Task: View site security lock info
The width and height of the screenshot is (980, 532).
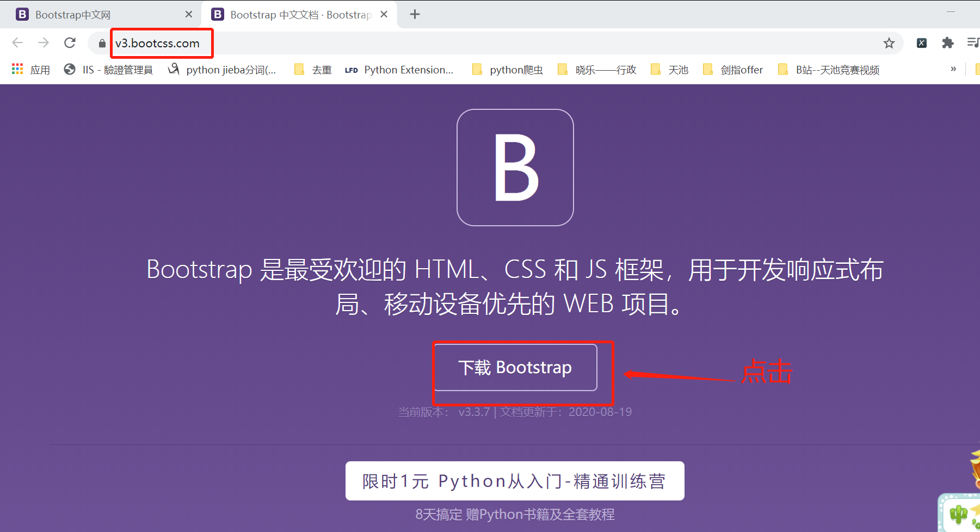Action: click(102, 44)
